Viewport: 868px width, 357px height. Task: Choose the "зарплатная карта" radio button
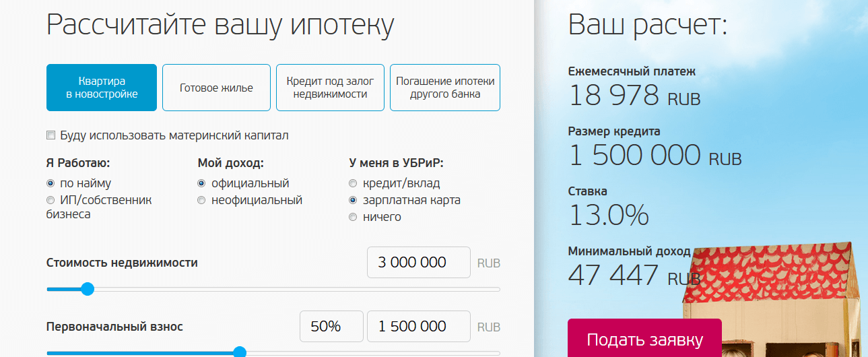point(353,200)
